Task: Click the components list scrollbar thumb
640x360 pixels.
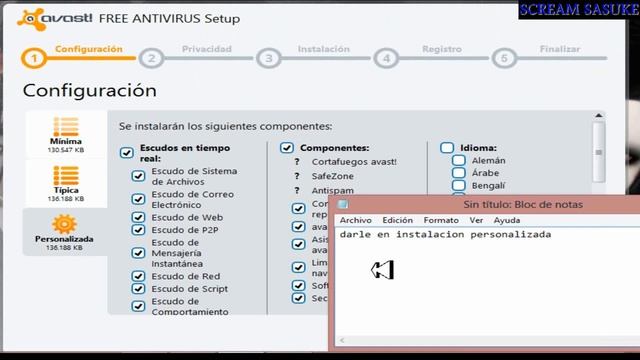Action: pos(599,152)
